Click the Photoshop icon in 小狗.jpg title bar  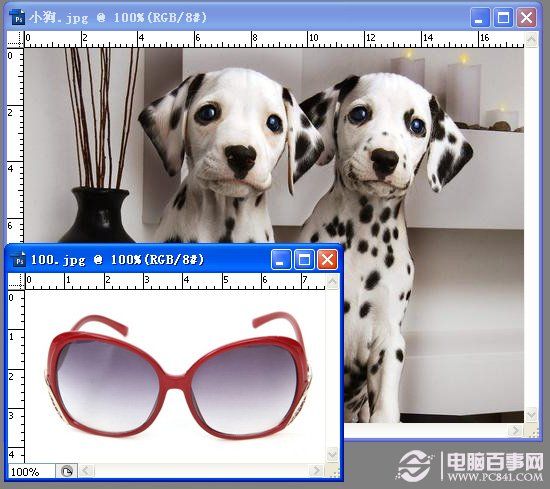[x=17, y=17]
